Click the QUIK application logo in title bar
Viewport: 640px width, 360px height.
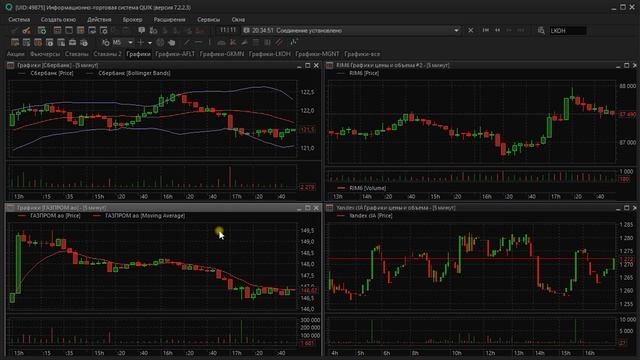8,7
